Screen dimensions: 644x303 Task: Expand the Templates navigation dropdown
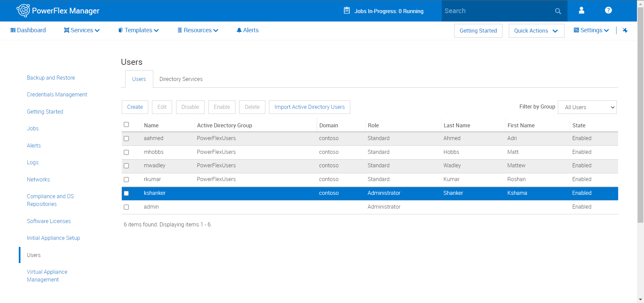pyautogui.click(x=138, y=30)
